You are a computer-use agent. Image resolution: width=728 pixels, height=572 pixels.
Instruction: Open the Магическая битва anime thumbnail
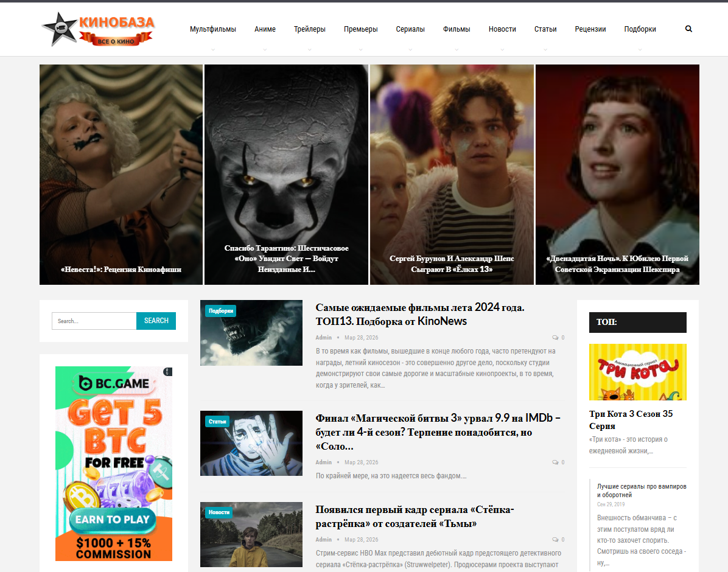pyautogui.click(x=251, y=444)
